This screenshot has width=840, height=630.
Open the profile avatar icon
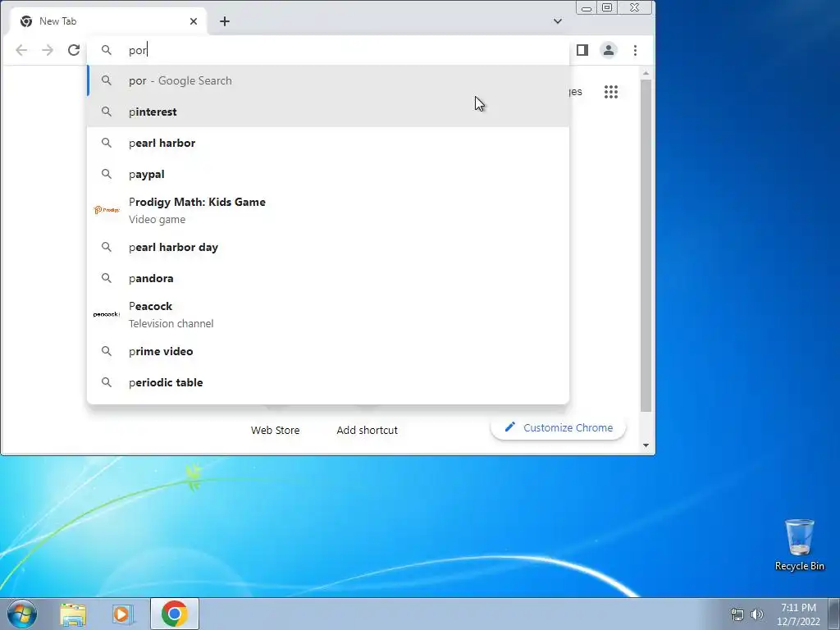(609, 50)
